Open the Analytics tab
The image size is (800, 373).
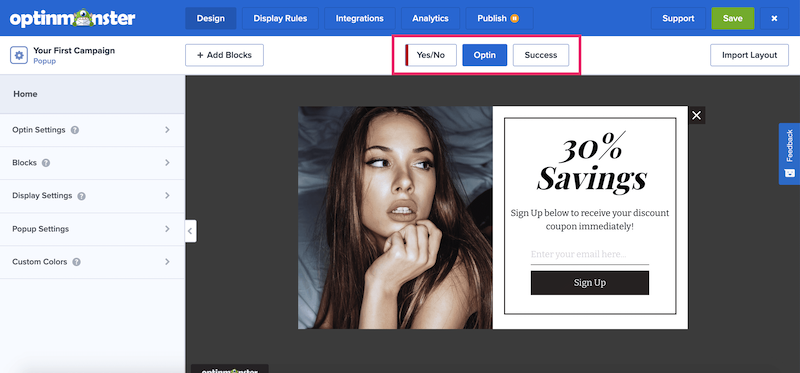click(x=430, y=18)
